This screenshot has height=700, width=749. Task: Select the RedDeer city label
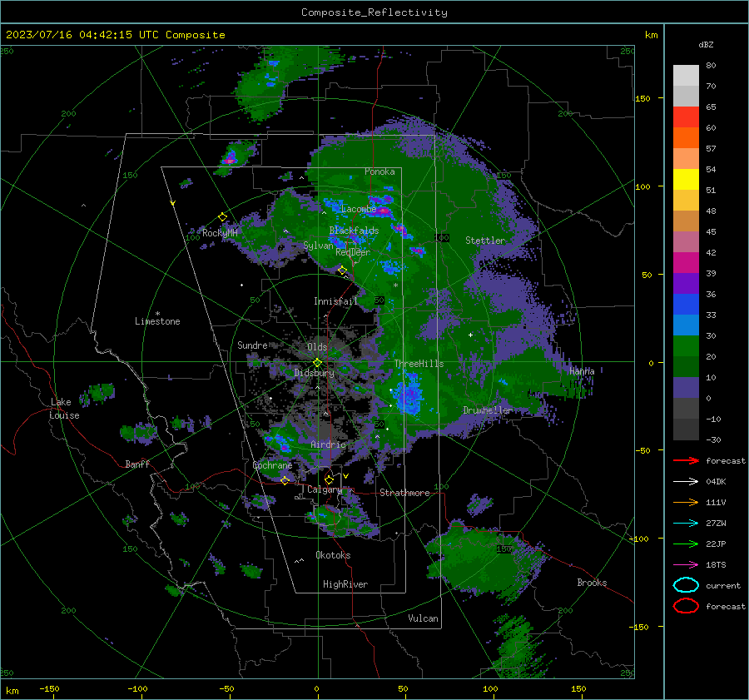click(353, 252)
